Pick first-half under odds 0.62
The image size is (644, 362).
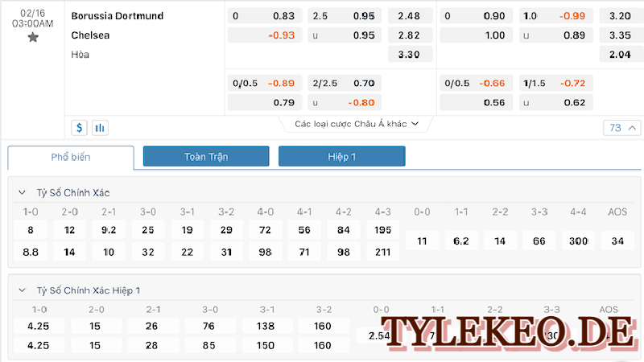pos(556,103)
